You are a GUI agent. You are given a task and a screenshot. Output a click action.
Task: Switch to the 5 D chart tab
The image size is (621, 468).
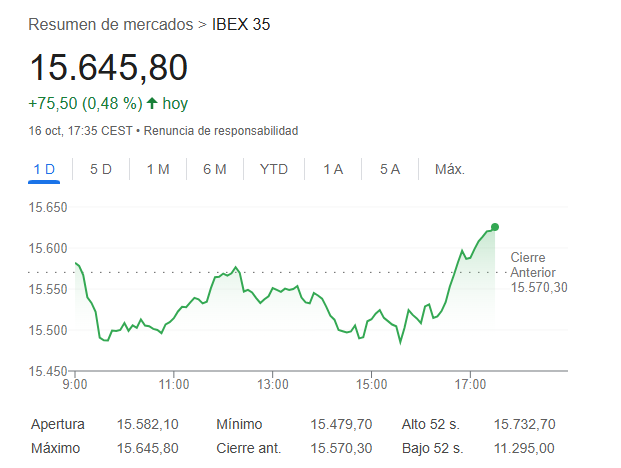(x=101, y=169)
